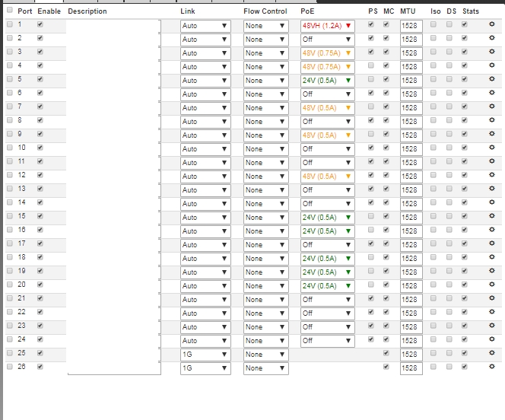Open settings gear for port 5

[491, 79]
